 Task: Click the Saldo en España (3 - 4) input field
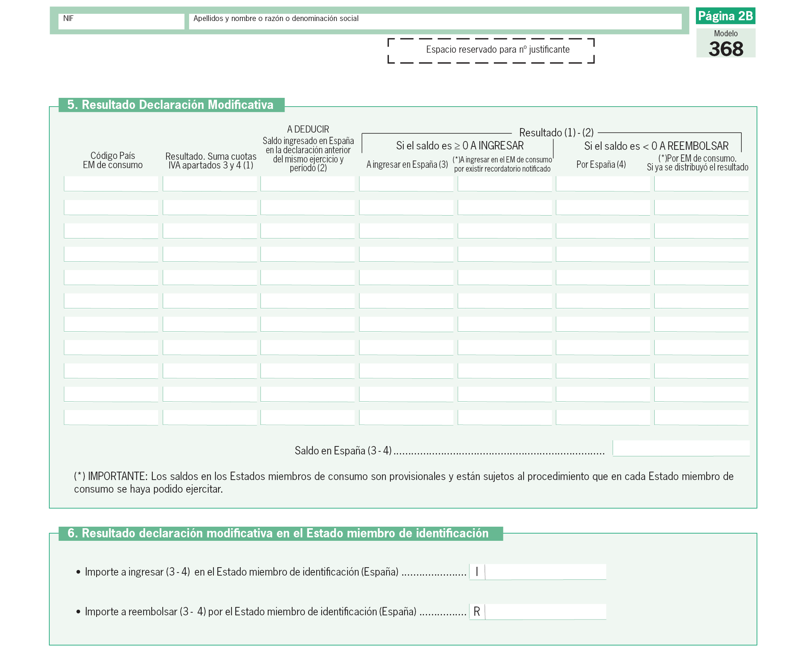(x=681, y=448)
